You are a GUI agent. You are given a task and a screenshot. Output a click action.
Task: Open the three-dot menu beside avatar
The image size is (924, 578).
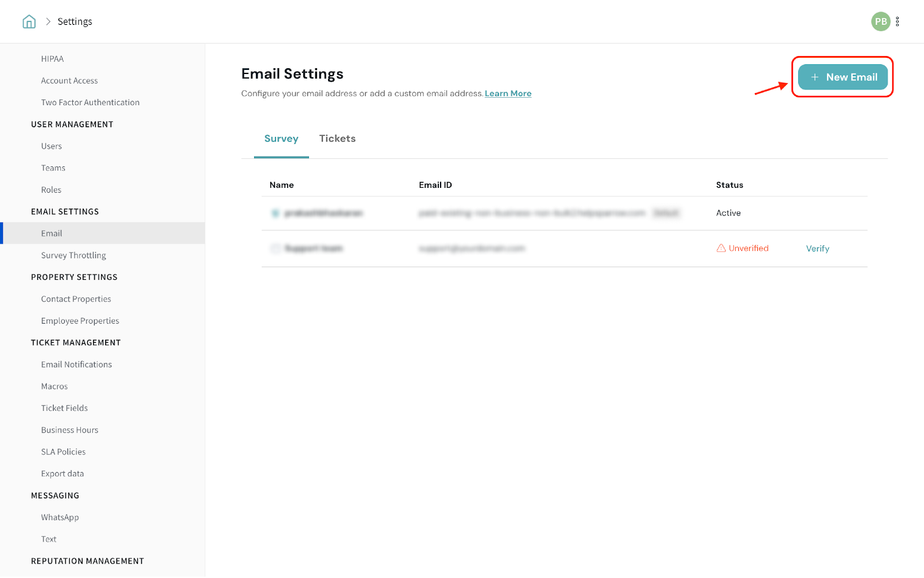tap(897, 22)
